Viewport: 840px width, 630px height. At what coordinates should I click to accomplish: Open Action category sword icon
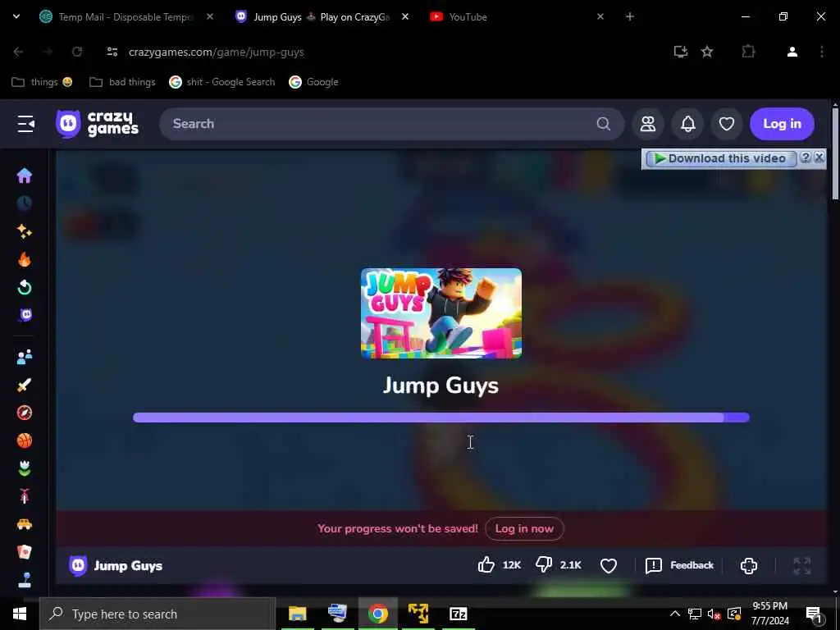point(25,384)
